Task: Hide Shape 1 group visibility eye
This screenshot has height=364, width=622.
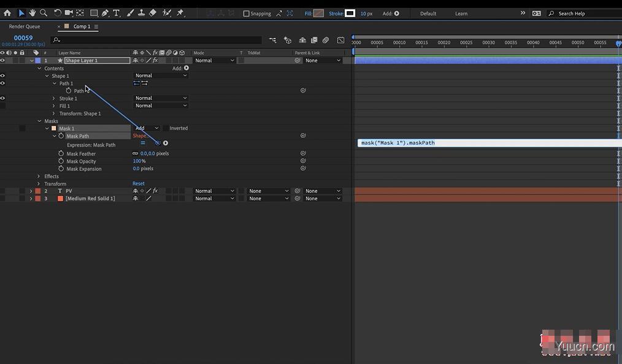Action: (2, 75)
